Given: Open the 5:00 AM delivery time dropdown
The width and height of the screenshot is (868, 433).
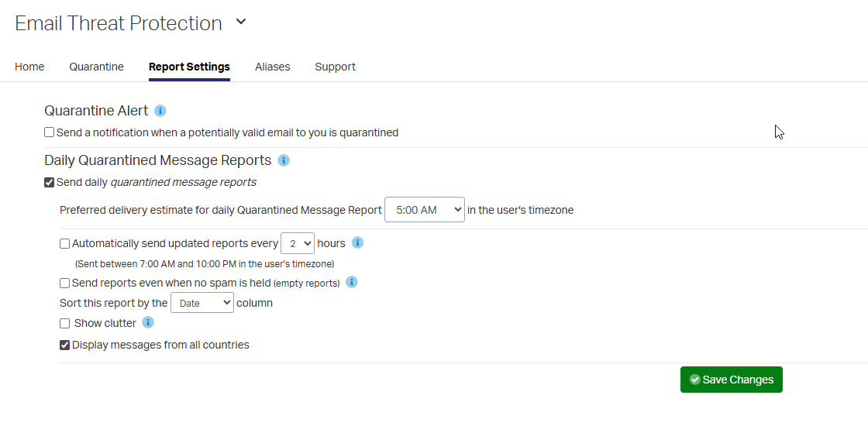Looking at the screenshot, I should (x=424, y=210).
